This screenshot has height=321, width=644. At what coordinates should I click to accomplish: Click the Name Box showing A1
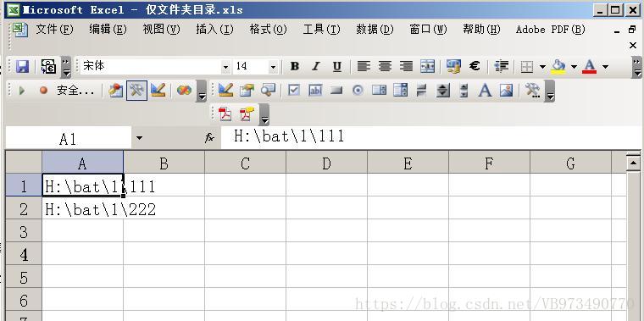(68, 138)
